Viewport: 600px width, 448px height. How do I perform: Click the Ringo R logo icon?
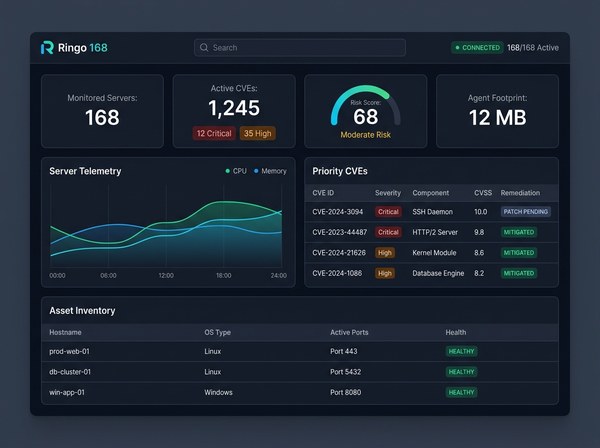[x=47, y=47]
